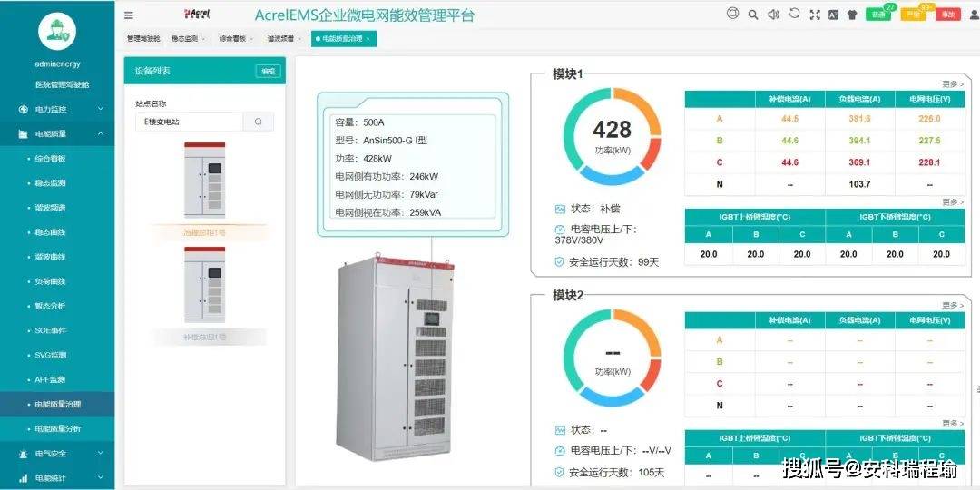This screenshot has width=980, height=490.
Task: Open 稳态曲线 in the sidebar menu
Action: click(x=50, y=232)
